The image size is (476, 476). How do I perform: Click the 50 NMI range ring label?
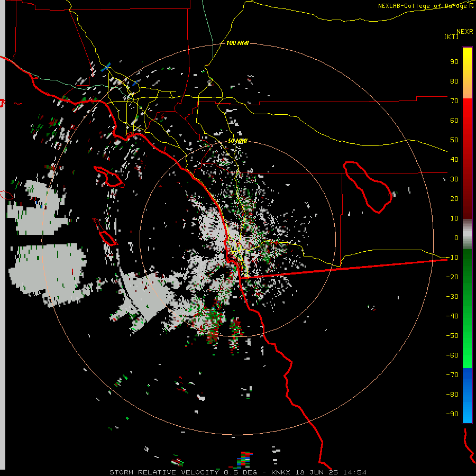(x=237, y=141)
